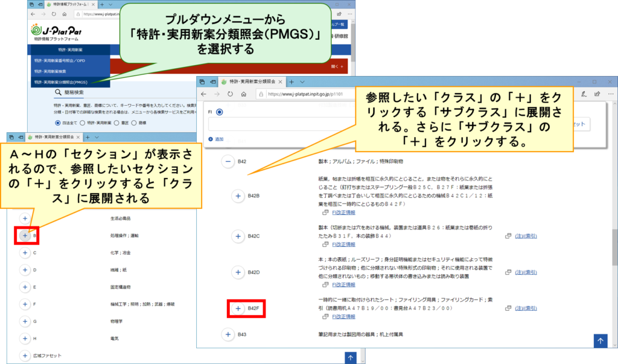Click the home icon in the PMGS browser toolbar
This screenshot has height=364, width=618.
click(243, 94)
